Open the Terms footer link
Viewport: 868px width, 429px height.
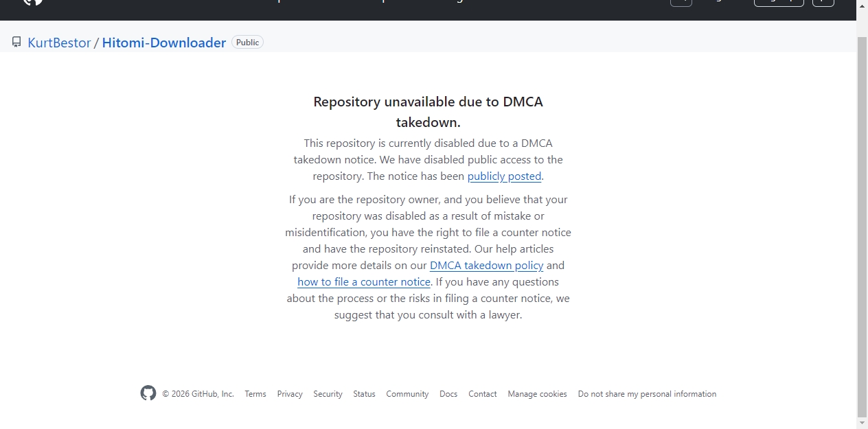[255, 394]
